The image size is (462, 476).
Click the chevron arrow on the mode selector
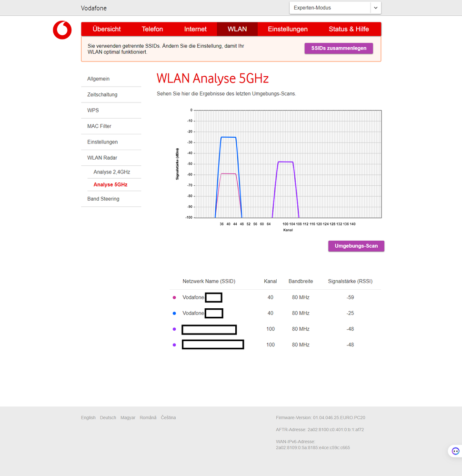click(x=376, y=8)
